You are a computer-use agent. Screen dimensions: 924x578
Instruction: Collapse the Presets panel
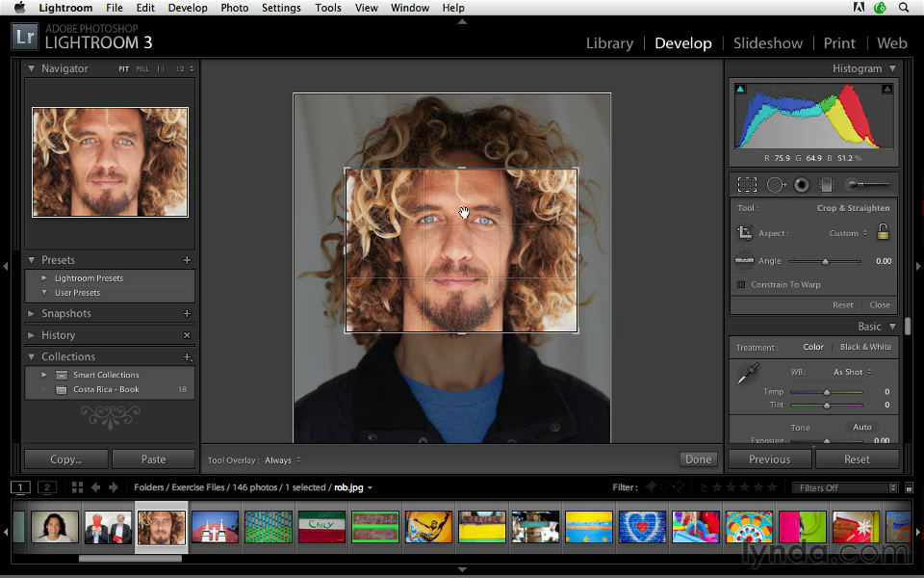[x=31, y=260]
